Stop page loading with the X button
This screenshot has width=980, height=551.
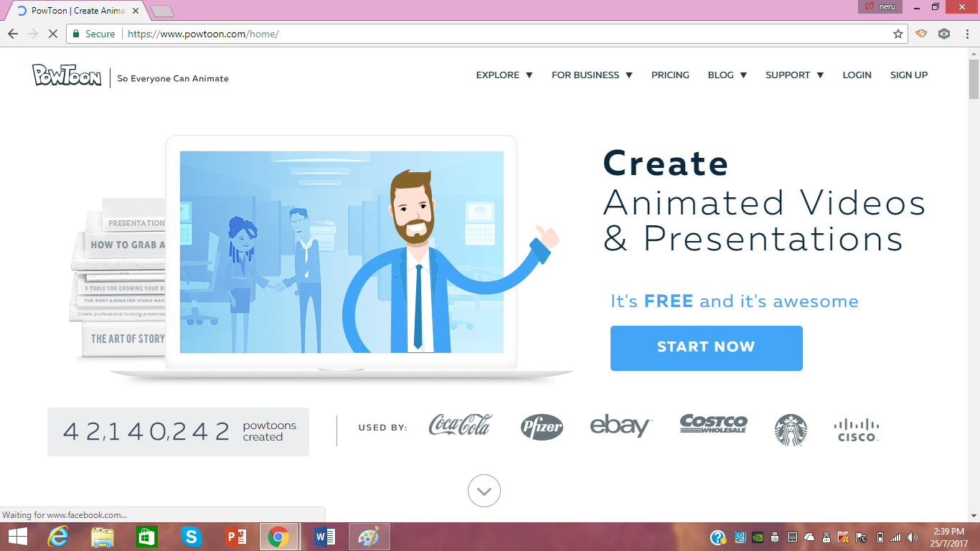point(52,34)
